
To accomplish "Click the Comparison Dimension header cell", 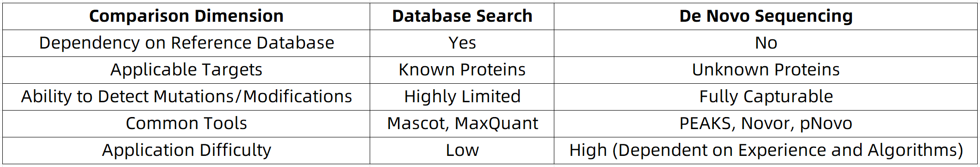I will [x=186, y=16].
